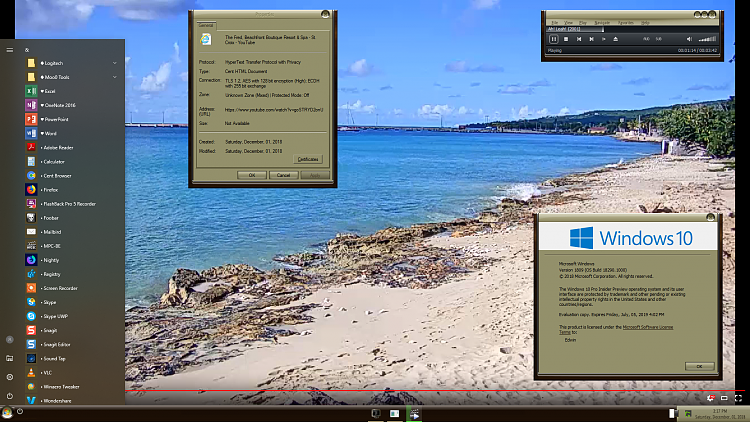This screenshot has width=750, height=422.
Task: Click the '&' section letter header
Action: point(27,50)
